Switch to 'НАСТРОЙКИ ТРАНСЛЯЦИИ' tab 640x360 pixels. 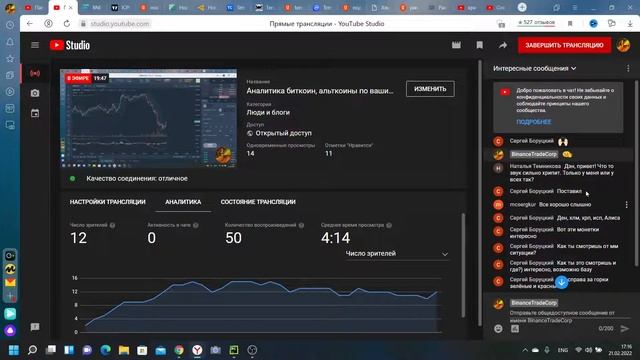click(x=107, y=202)
